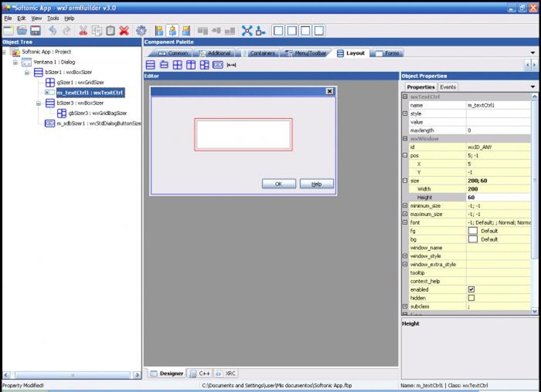Image resolution: width=541 pixels, height=392 pixels.
Task: Toggle the top border toolbar button
Action: pyautogui.click(x=306, y=31)
